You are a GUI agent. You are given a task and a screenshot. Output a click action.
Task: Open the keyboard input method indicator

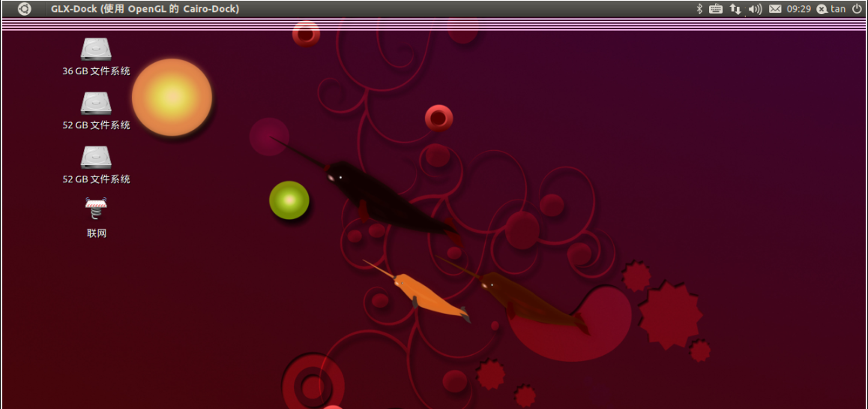[x=716, y=9]
